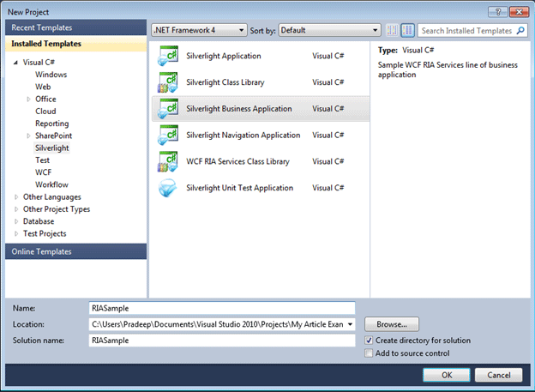The image size is (535, 392).
Task: Select 'Silverlight Class Library' template name
Action: pyautogui.click(x=225, y=82)
